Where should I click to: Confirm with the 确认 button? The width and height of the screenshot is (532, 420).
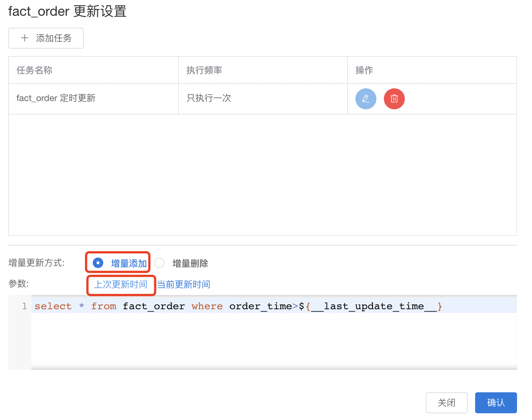[496, 403]
